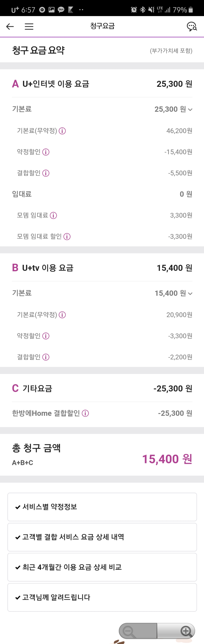This screenshot has width=204, height=644.
Task: Tap the 총 청구 금액 15,400 원 amount
Action: (x=167, y=459)
